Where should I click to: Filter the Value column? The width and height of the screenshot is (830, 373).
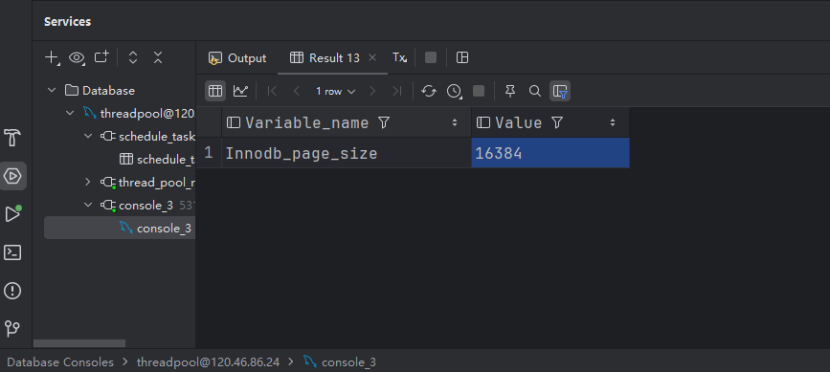(x=557, y=123)
